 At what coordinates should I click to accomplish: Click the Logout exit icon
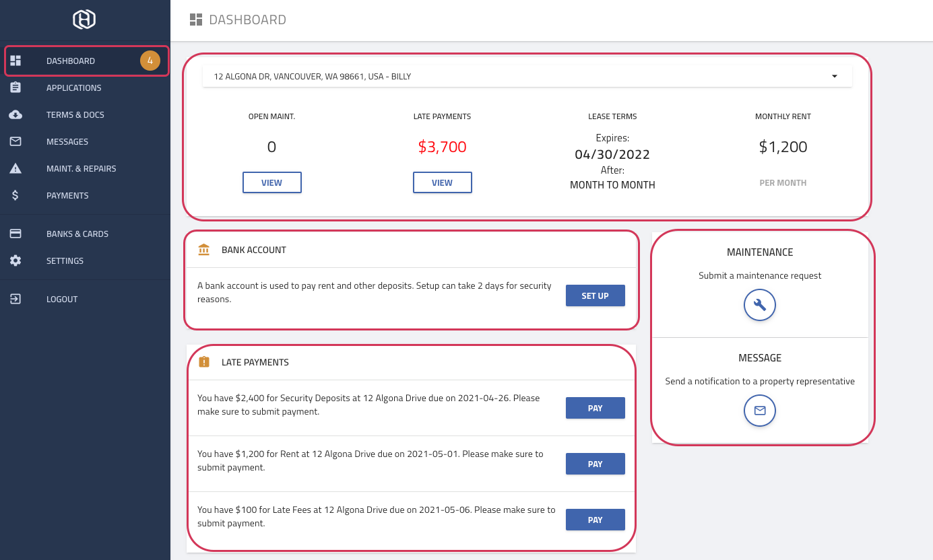(15, 299)
